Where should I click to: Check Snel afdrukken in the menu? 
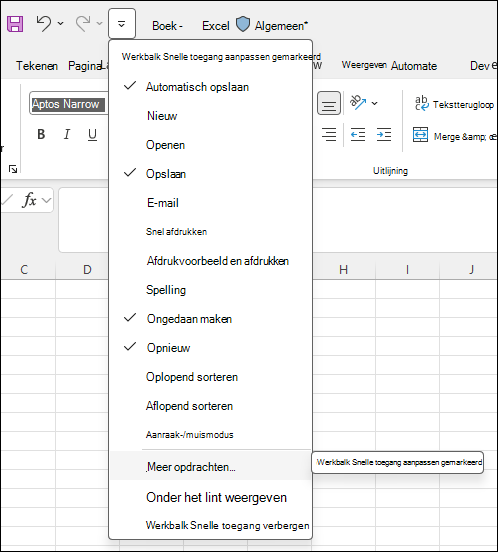(210, 232)
